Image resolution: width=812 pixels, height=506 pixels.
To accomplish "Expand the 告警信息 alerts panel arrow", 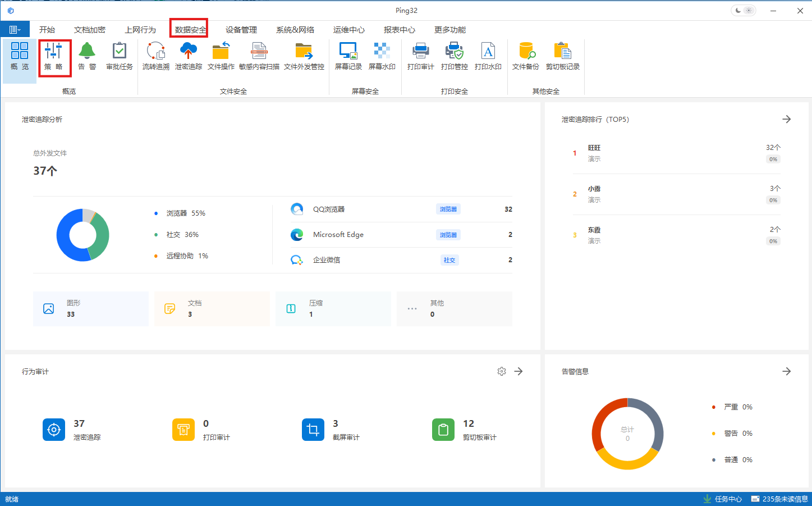I will [786, 371].
